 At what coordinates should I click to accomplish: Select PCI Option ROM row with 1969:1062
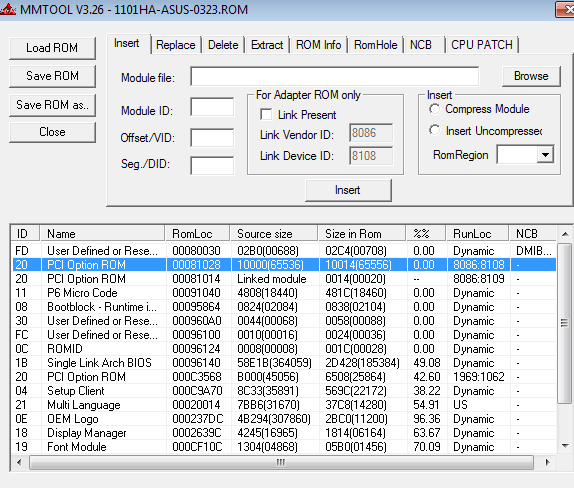(284, 377)
